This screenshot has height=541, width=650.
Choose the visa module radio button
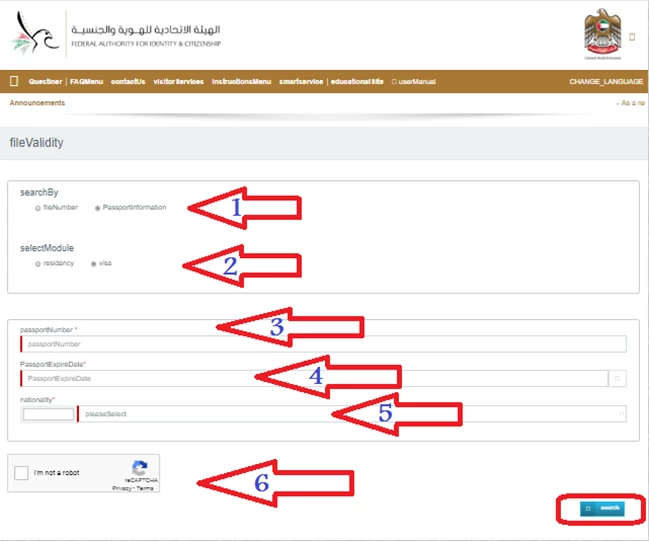pyautogui.click(x=94, y=264)
